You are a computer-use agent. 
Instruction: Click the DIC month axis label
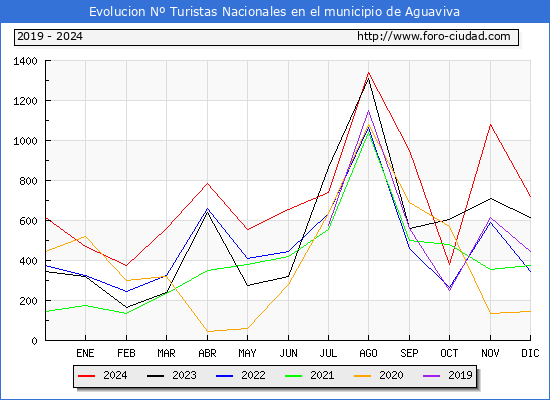530,353
